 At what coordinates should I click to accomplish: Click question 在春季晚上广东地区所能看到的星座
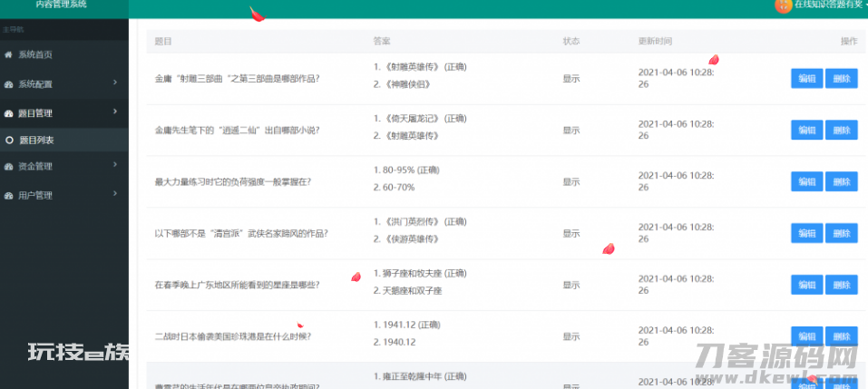[x=238, y=285]
